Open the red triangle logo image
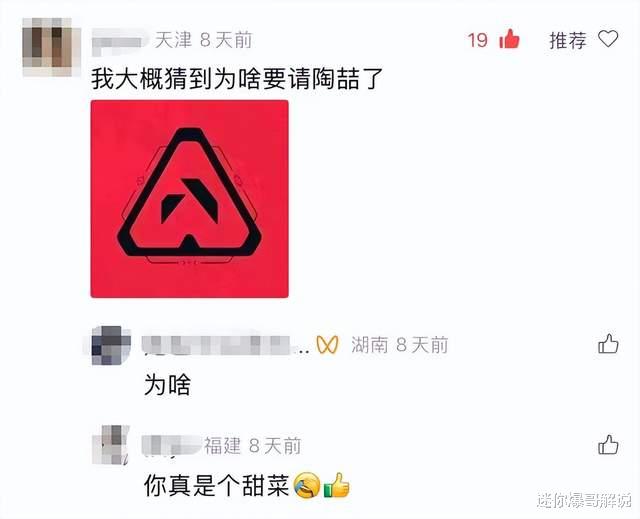The width and height of the screenshot is (640, 519). pyautogui.click(x=189, y=199)
